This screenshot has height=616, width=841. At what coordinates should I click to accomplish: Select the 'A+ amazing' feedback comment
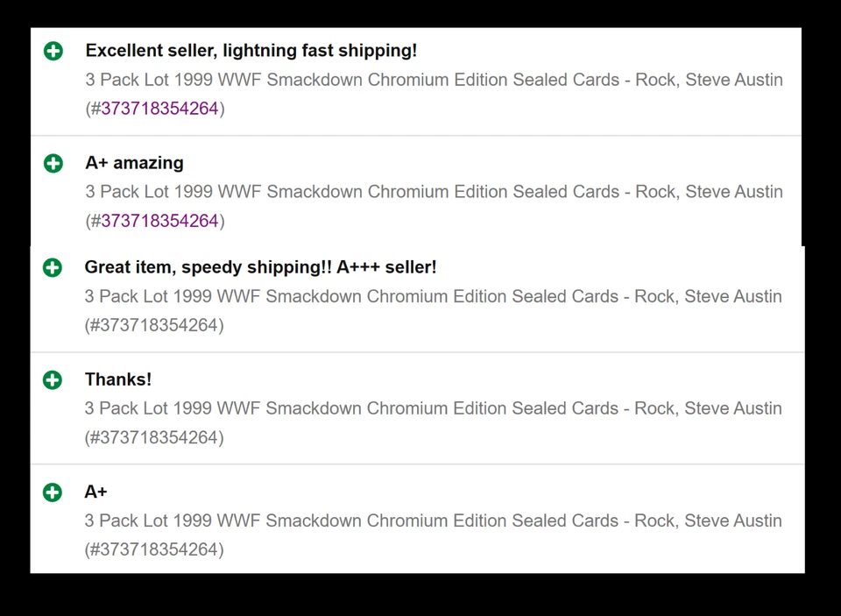pyautogui.click(x=134, y=162)
